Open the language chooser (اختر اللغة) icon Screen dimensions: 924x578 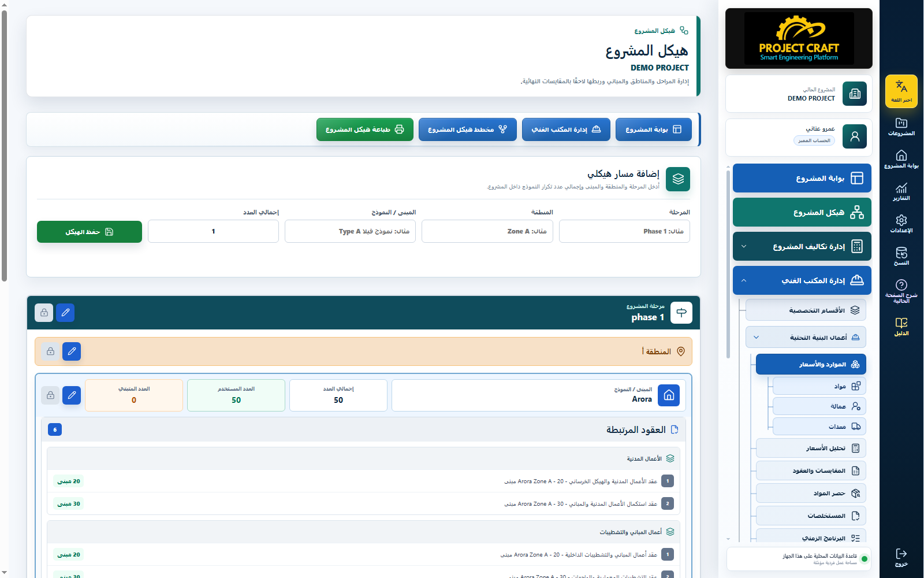tap(901, 91)
